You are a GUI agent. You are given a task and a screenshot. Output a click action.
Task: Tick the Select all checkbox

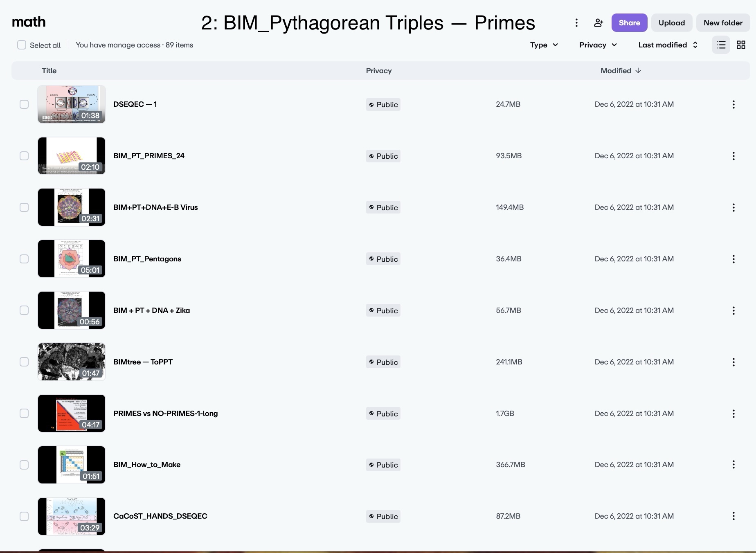click(x=22, y=45)
